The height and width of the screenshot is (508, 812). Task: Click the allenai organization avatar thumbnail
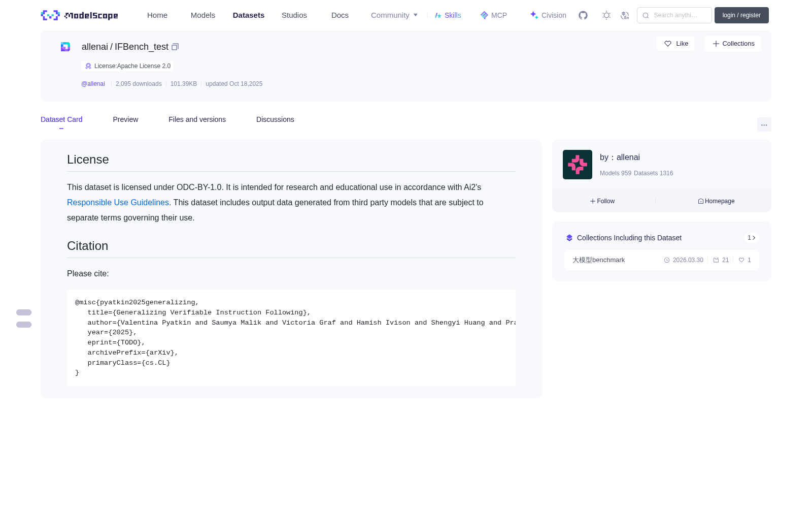578,165
